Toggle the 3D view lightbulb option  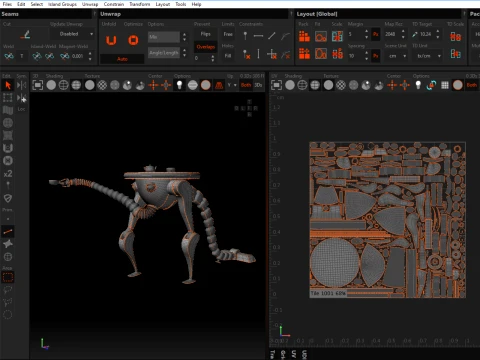[x=179, y=85]
